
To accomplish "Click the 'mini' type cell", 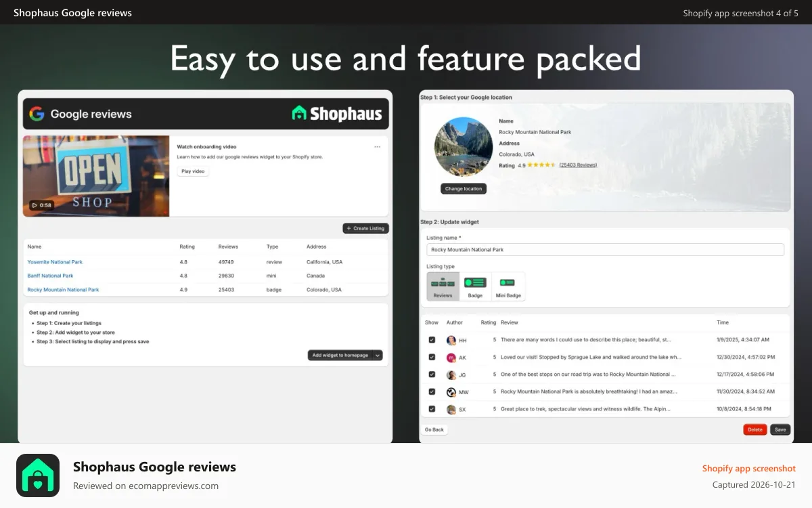I will [271, 276].
